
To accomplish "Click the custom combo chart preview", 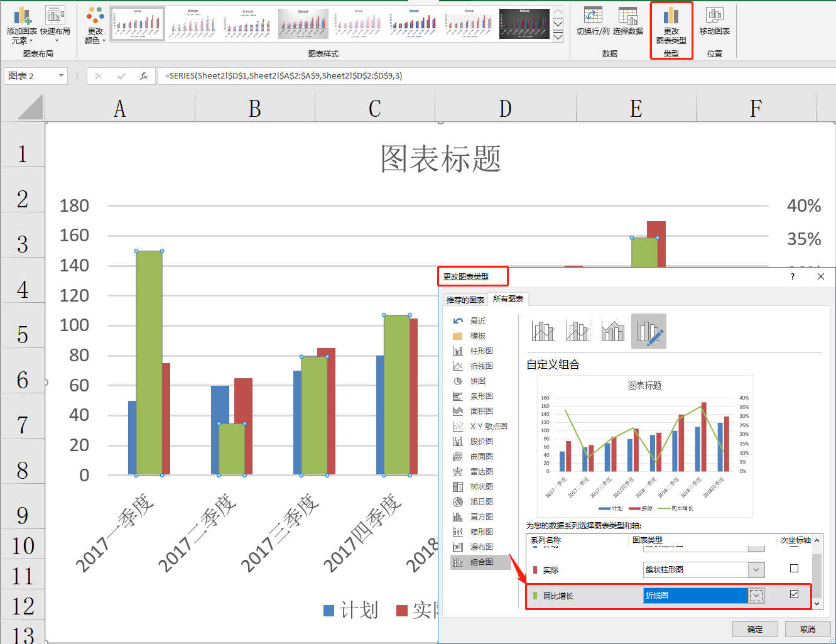I will [x=644, y=446].
